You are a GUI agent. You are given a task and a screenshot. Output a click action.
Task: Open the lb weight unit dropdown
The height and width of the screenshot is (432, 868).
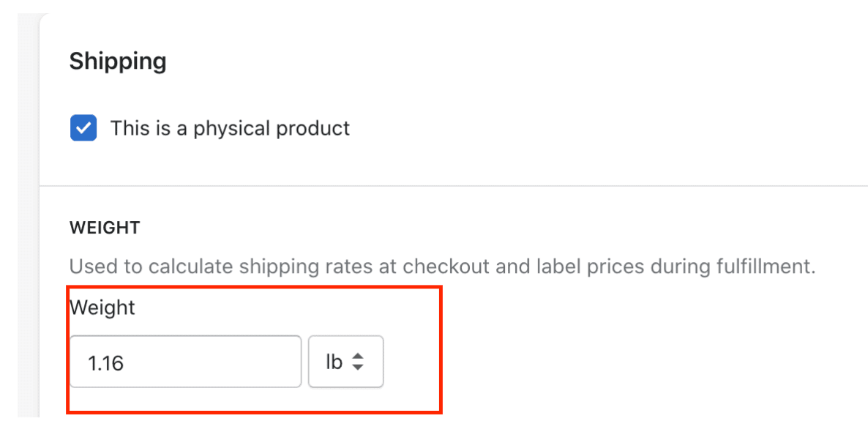coord(345,362)
